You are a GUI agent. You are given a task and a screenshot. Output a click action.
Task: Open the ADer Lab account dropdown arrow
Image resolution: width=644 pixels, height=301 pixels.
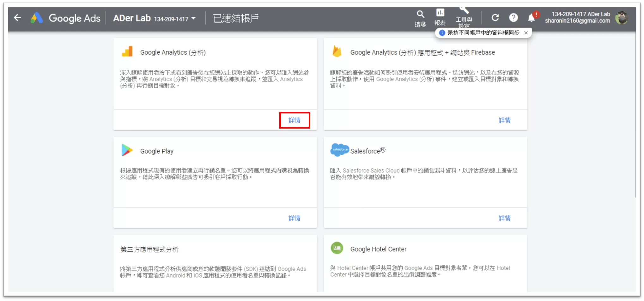coord(193,18)
